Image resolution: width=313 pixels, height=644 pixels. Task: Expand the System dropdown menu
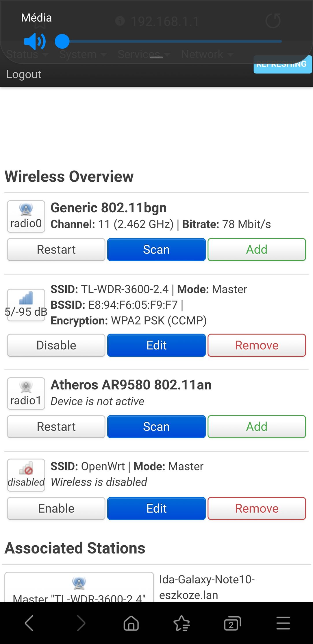(83, 54)
